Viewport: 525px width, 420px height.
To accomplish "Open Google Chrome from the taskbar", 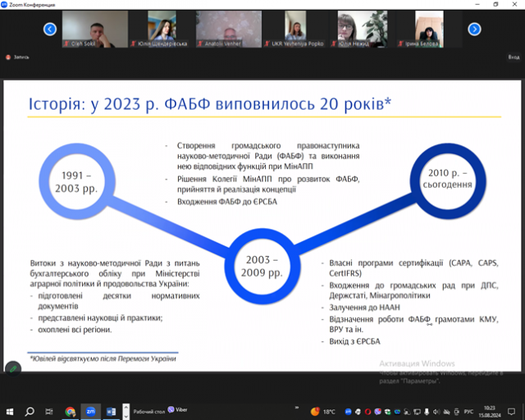I will click(x=71, y=411).
